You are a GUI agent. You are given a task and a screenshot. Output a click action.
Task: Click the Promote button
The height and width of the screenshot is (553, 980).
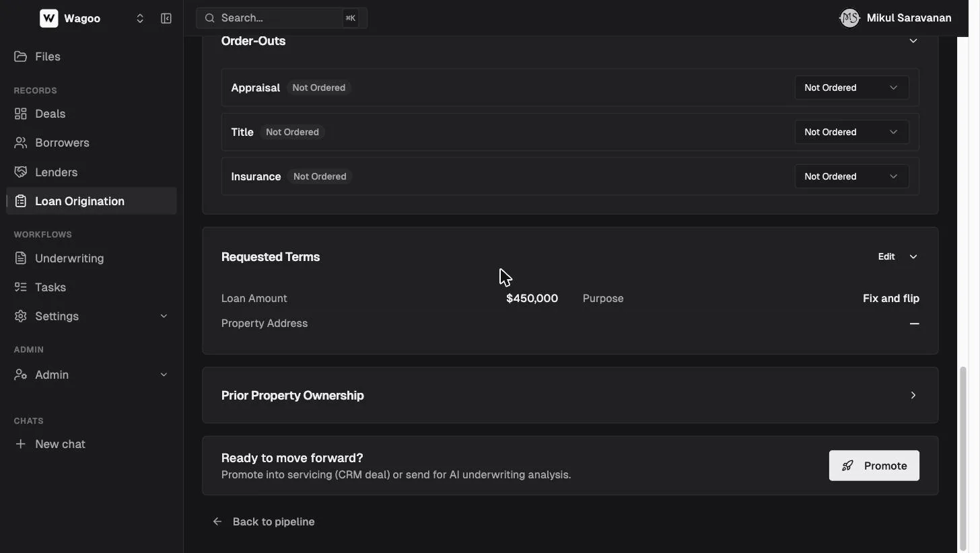click(x=874, y=466)
